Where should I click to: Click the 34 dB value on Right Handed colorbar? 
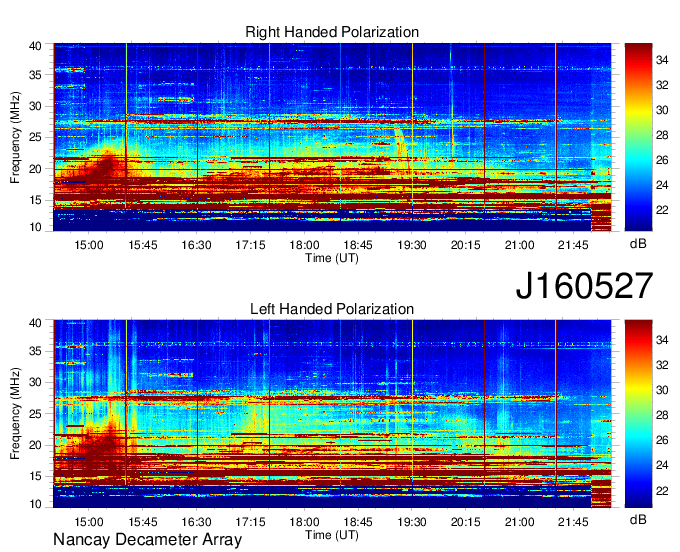click(x=662, y=60)
